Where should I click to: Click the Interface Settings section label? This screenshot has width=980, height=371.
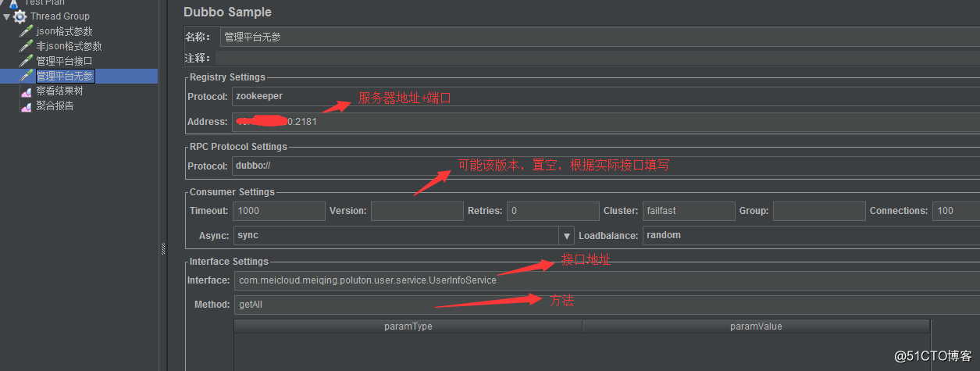pyautogui.click(x=229, y=262)
